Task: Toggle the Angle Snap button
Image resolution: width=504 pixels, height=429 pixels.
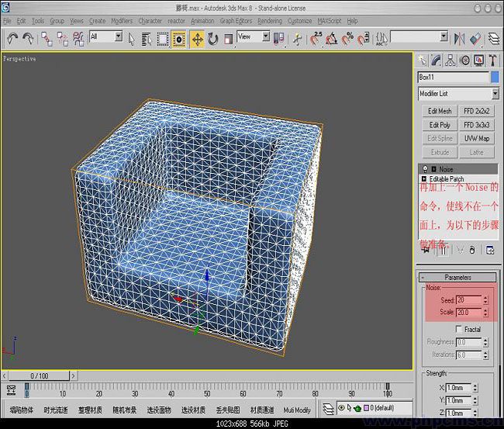Action: [x=332, y=40]
